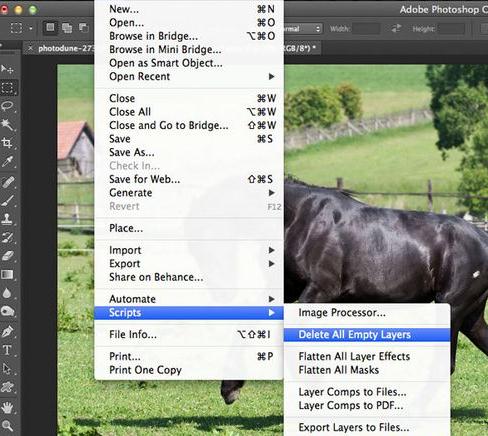This screenshot has width=488, height=436.
Task: Run the Image Processor... script
Action: [367, 313]
